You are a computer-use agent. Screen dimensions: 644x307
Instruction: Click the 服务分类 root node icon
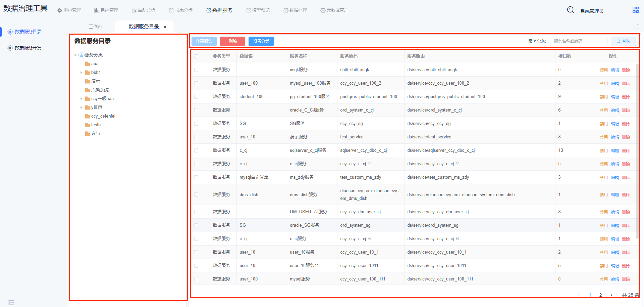coord(81,55)
